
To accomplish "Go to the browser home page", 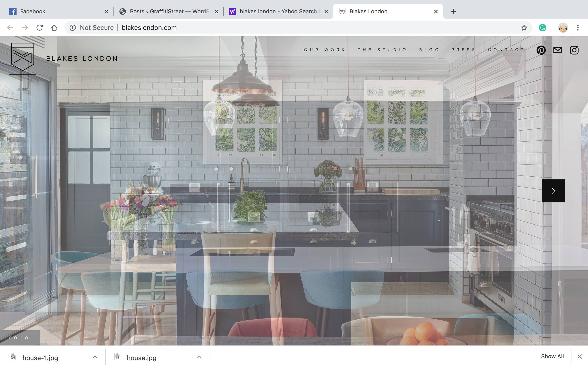I will (54, 28).
